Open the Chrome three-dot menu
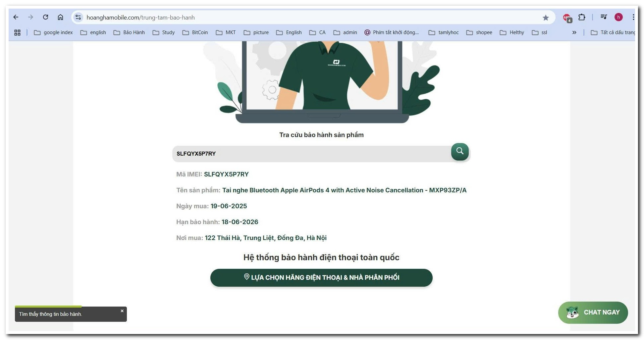Image resolution: width=644 pixels, height=340 pixels. [x=633, y=17]
